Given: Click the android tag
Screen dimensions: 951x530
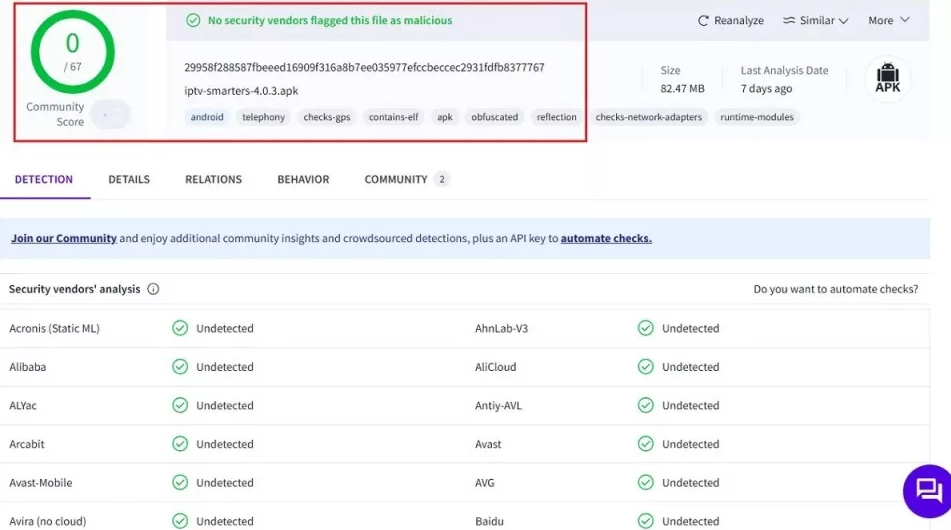Looking at the screenshot, I should 207,117.
